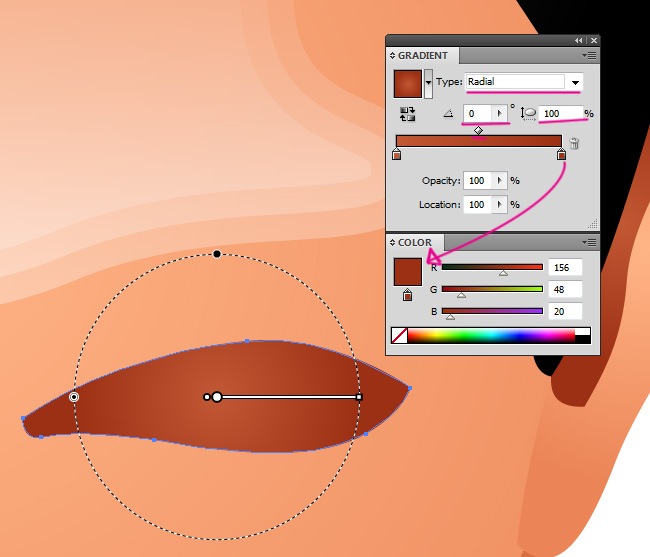Open the Type dropdown showing Radial
Image resolution: width=650 pixels, height=557 pixels.
tap(575, 82)
